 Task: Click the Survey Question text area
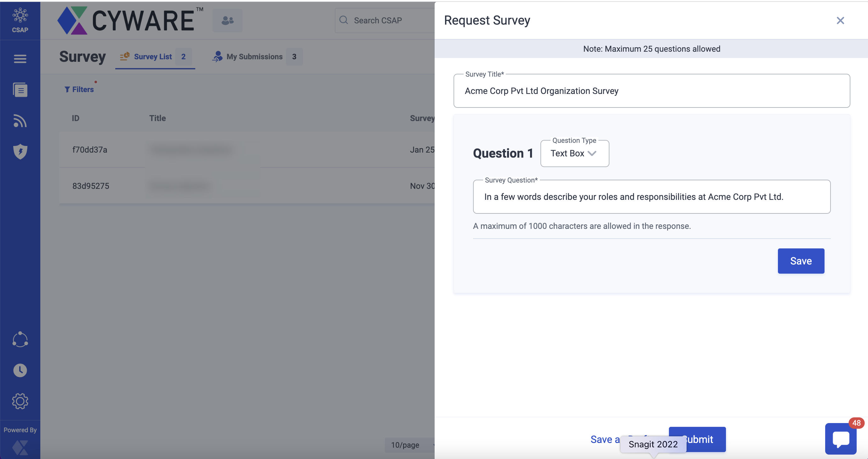click(651, 196)
